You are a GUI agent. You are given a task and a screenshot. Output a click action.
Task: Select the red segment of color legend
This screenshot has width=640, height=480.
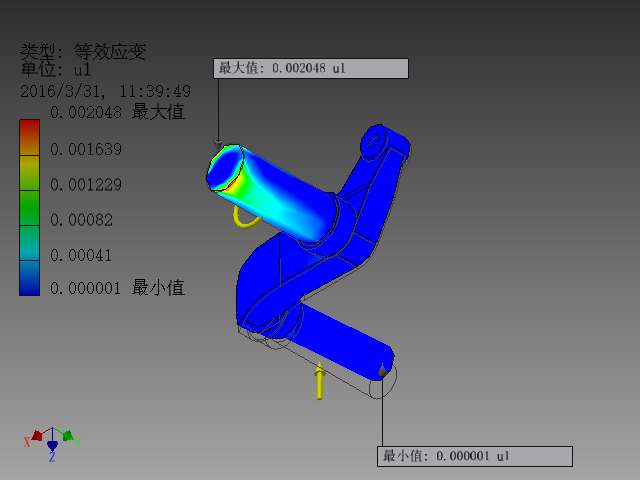pos(29,138)
